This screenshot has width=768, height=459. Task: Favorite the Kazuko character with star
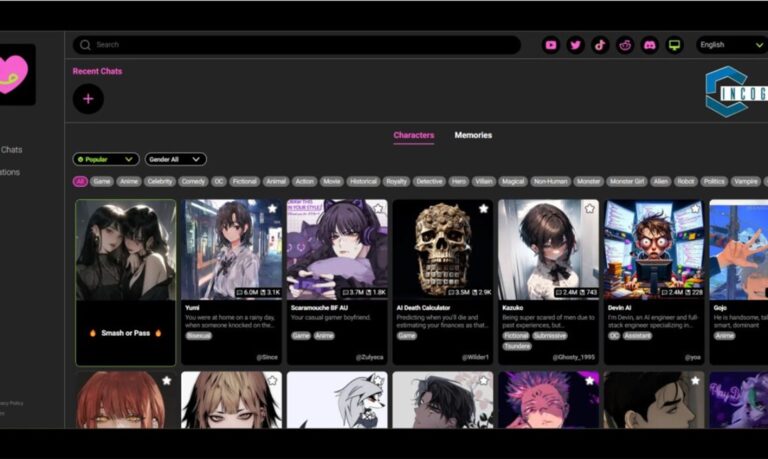coord(589,209)
